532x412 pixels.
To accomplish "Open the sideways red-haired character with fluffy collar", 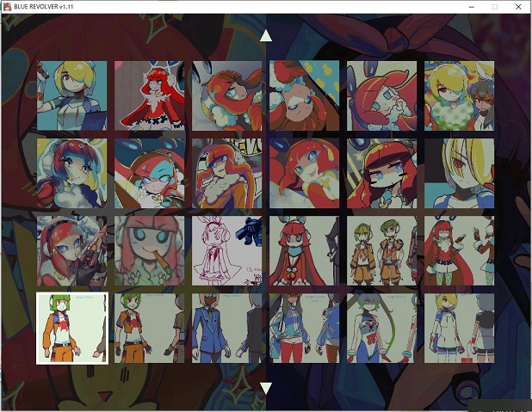I will (227, 95).
